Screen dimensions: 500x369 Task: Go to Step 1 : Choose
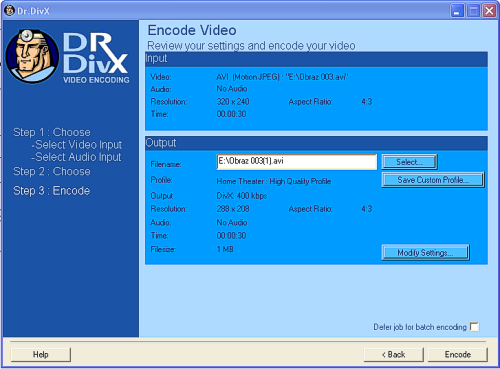(52, 132)
